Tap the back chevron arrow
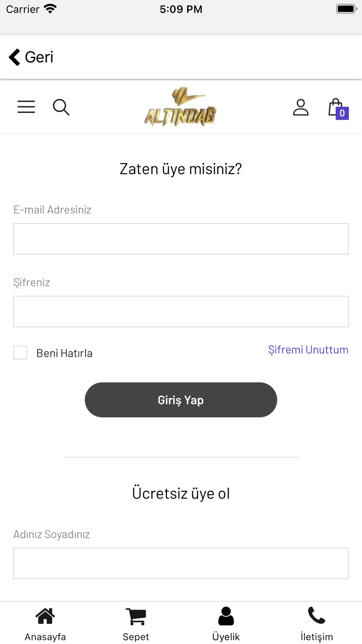The image size is (362, 644). pos(14,57)
